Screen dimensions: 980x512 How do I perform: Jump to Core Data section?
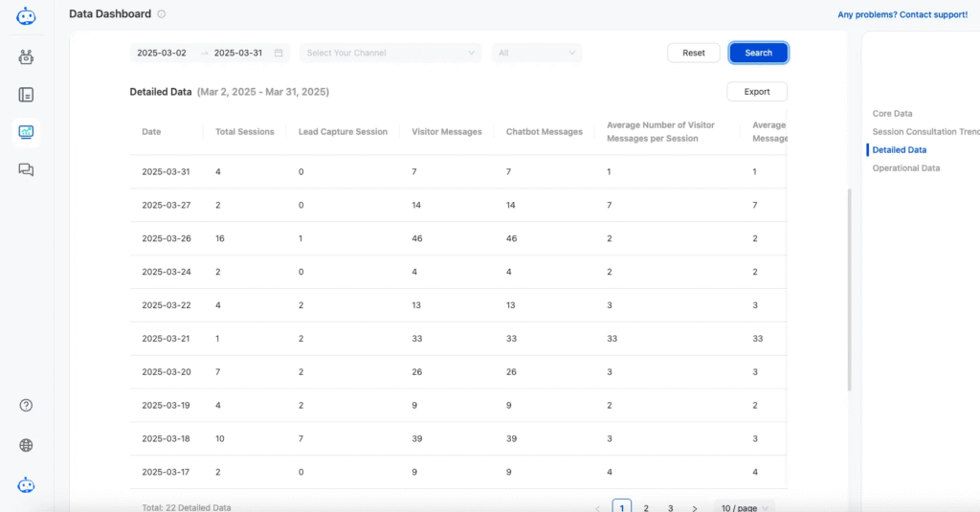click(892, 114)
